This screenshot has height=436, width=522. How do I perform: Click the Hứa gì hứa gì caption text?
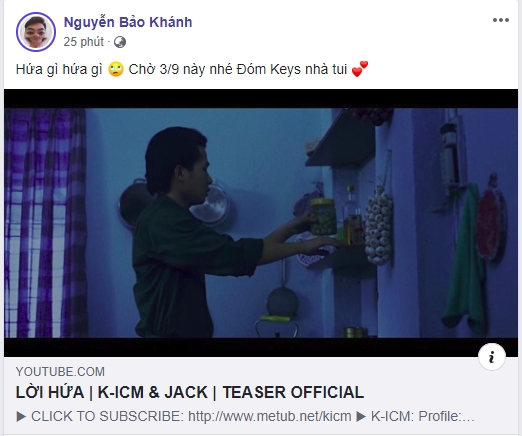59,70
